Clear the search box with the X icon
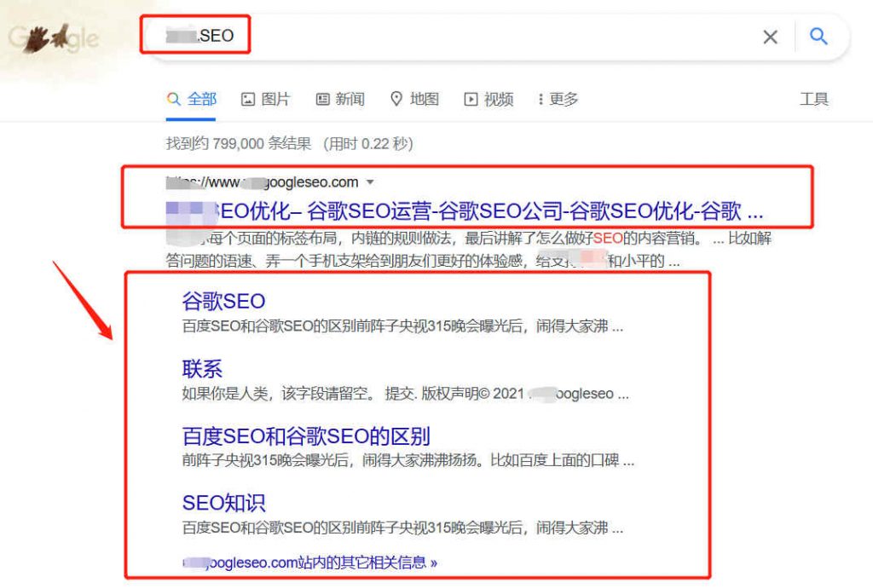Screen dimensions: 873x588 tap(770, 37)
